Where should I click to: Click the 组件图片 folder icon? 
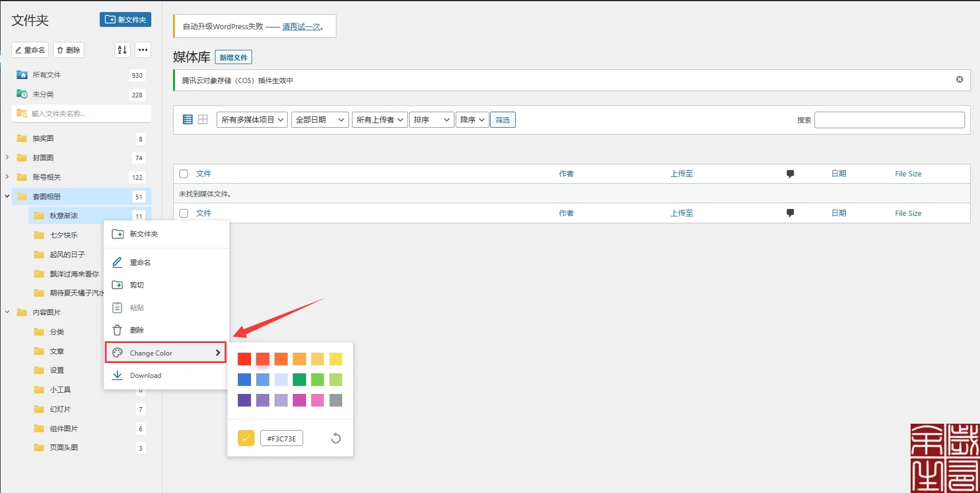coord(39,429)
